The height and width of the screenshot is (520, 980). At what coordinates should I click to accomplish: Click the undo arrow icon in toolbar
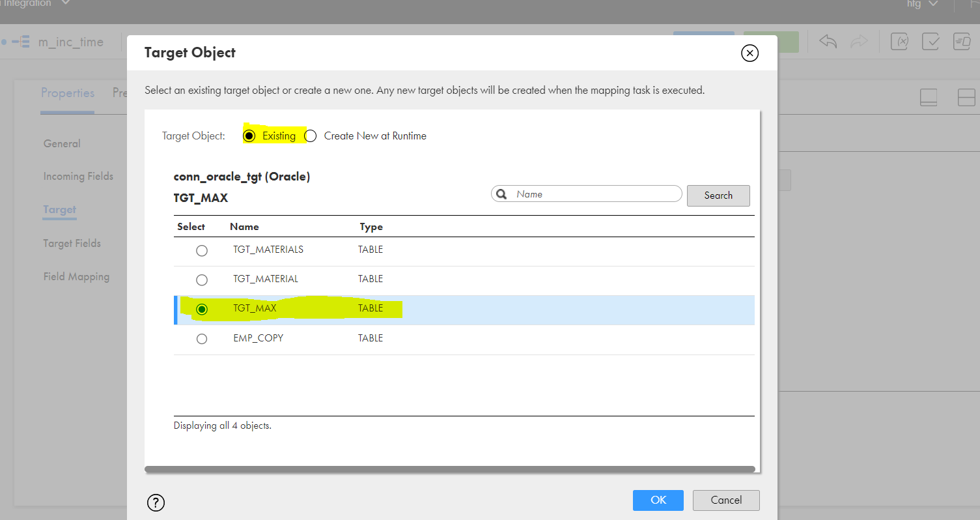(828, 42)
